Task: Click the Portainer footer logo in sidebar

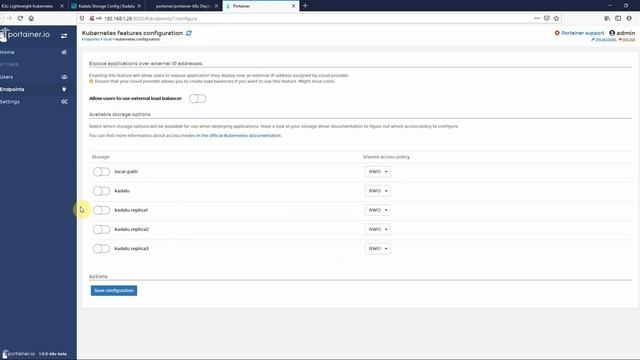Action: (18, 354)
